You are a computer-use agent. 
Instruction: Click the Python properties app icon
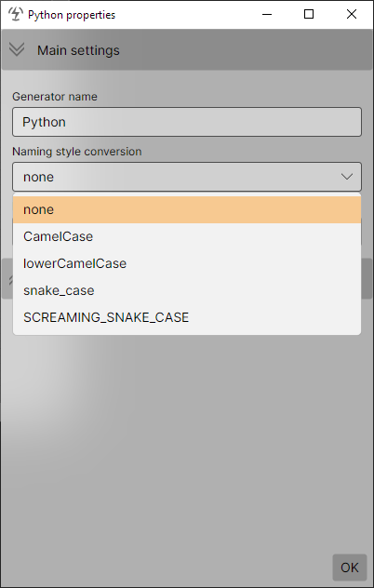tap(16, 14)
